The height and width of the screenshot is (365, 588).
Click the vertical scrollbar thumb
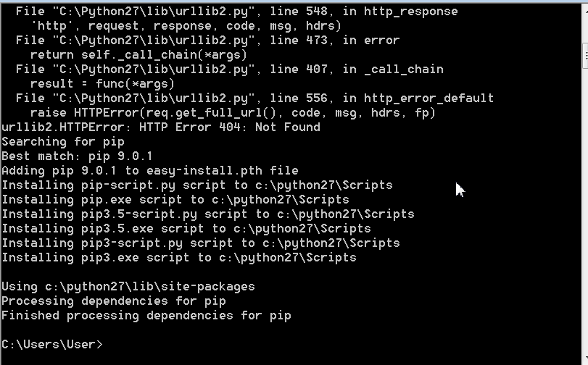point(584,55)
